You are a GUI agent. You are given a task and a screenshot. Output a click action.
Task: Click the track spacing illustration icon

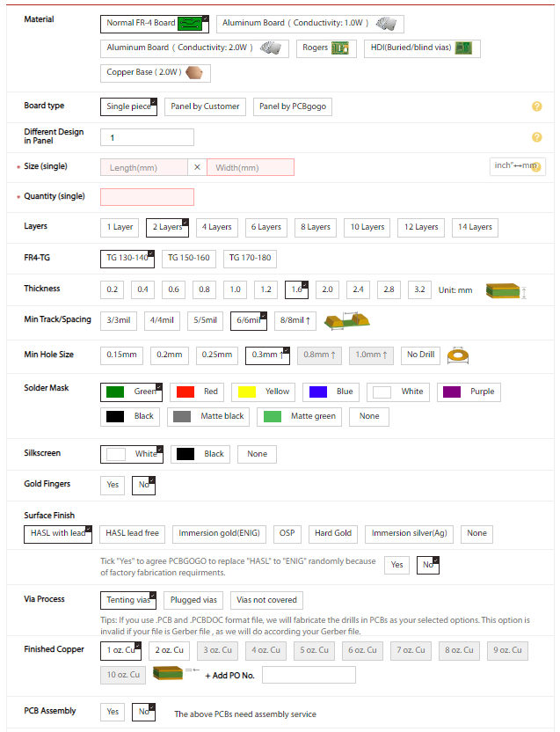coord(347,321)
